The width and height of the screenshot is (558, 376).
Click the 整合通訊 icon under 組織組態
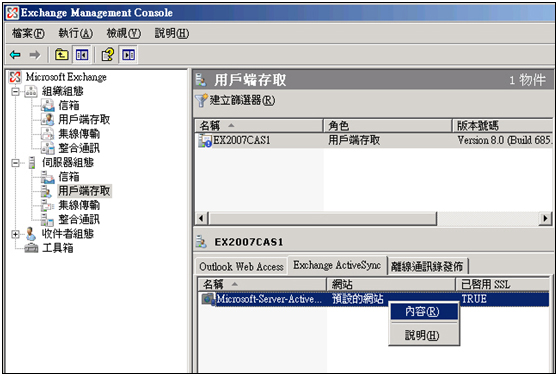coord(48,148)
